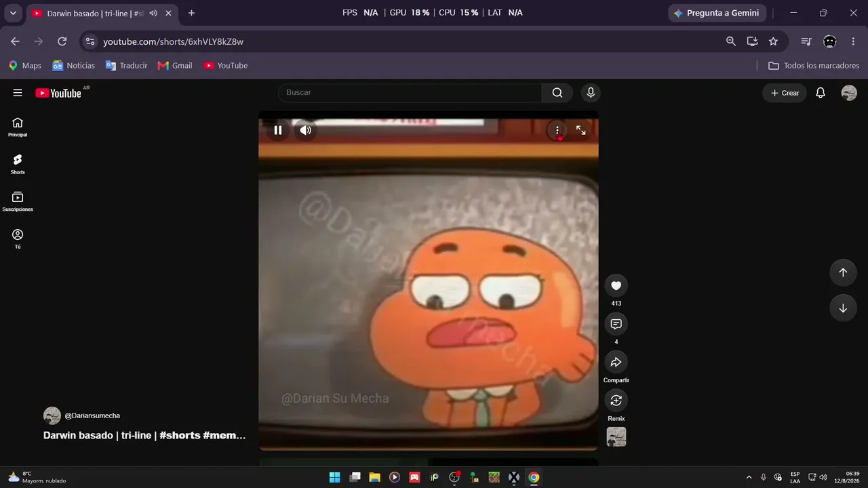The image size is (868, 488).
Task: Pause the Short using the pause button
Action: pos(278,130)
